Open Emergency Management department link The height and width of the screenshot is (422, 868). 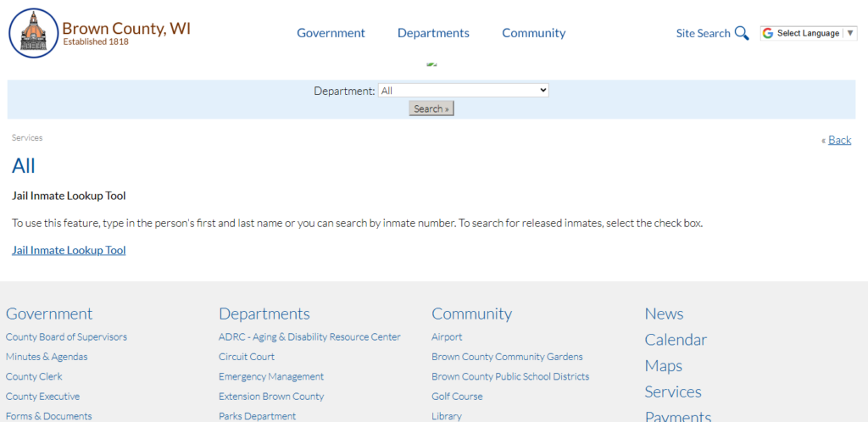click(271, 376)
